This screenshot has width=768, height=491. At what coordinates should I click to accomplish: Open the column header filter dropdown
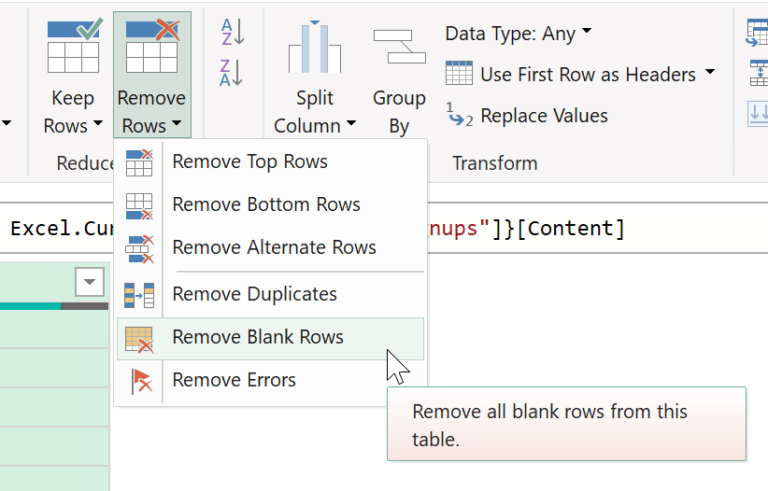(x=90, y=282)
